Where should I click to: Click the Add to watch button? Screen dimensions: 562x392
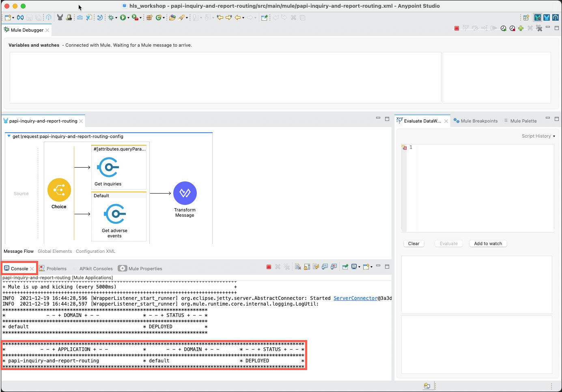[488, 243]
